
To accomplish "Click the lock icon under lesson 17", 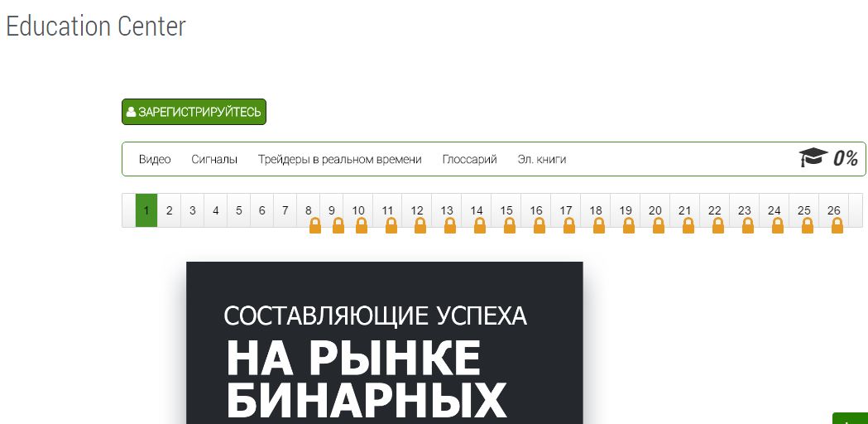I will point(569,225).
